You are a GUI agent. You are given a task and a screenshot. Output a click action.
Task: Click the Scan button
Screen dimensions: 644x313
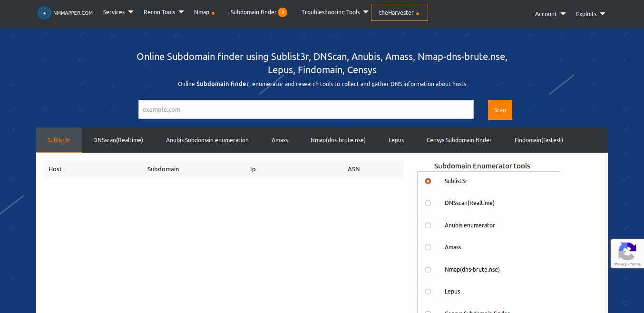(x=500, y=110)
